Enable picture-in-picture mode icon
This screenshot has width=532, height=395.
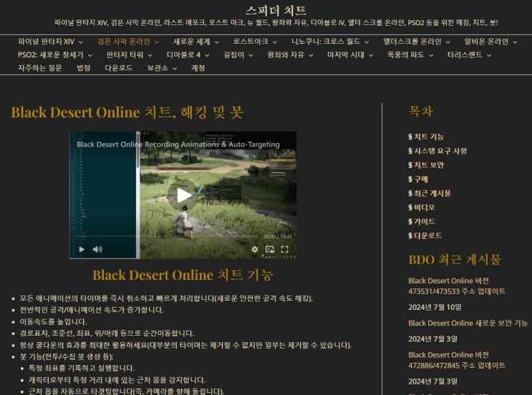click(x=270, y=250)
